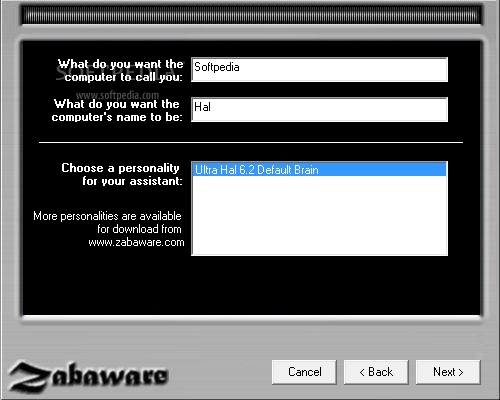Focus the computer name field containing Hal
Viewport: 500px width, 400px height.
coord(319,109)
